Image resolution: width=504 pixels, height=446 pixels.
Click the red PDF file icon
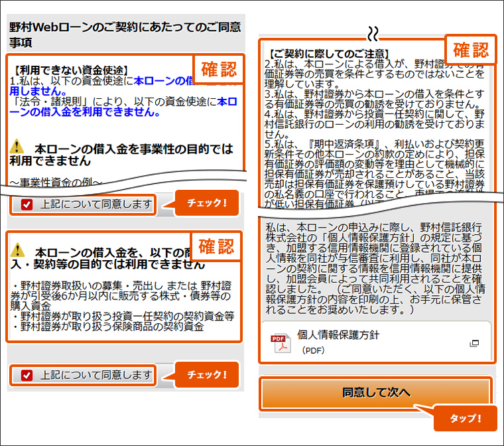pyautogui.click(x=281, y=344)
